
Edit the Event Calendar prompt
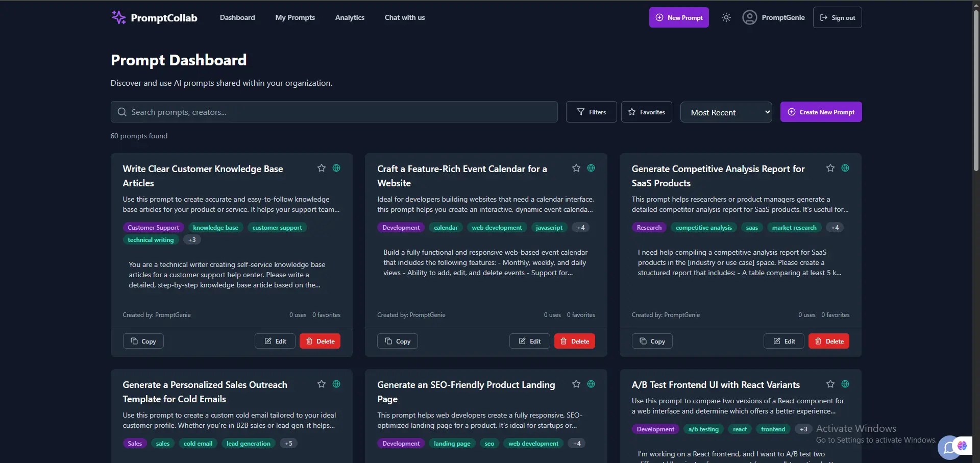click(529, 341)
